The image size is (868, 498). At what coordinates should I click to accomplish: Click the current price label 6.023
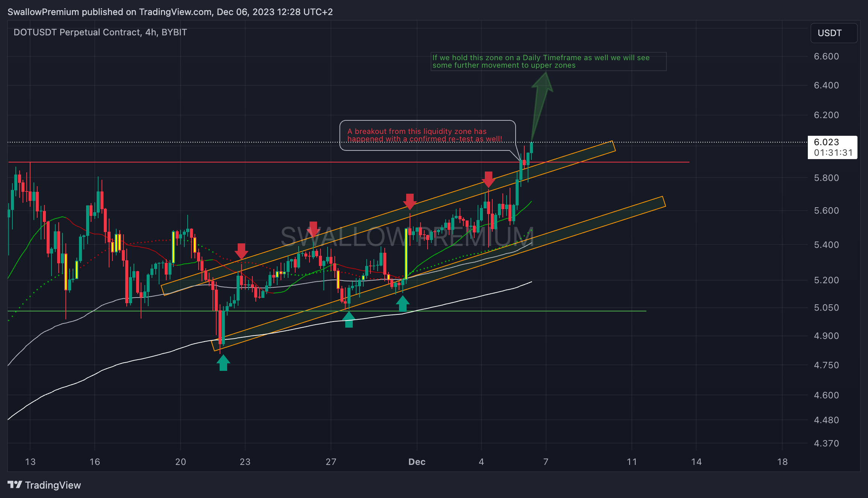pos(826,142)
